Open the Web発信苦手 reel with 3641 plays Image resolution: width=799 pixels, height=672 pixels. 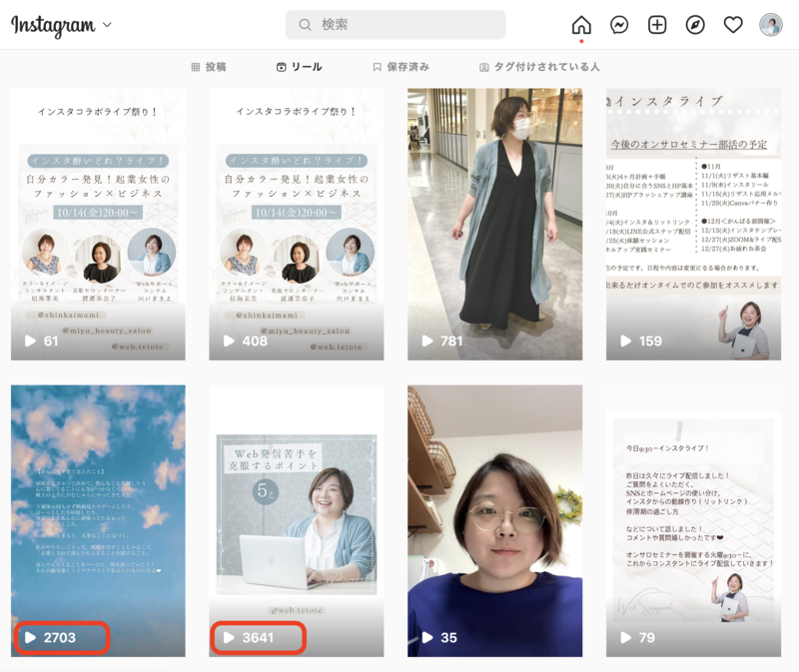(296, 520)
